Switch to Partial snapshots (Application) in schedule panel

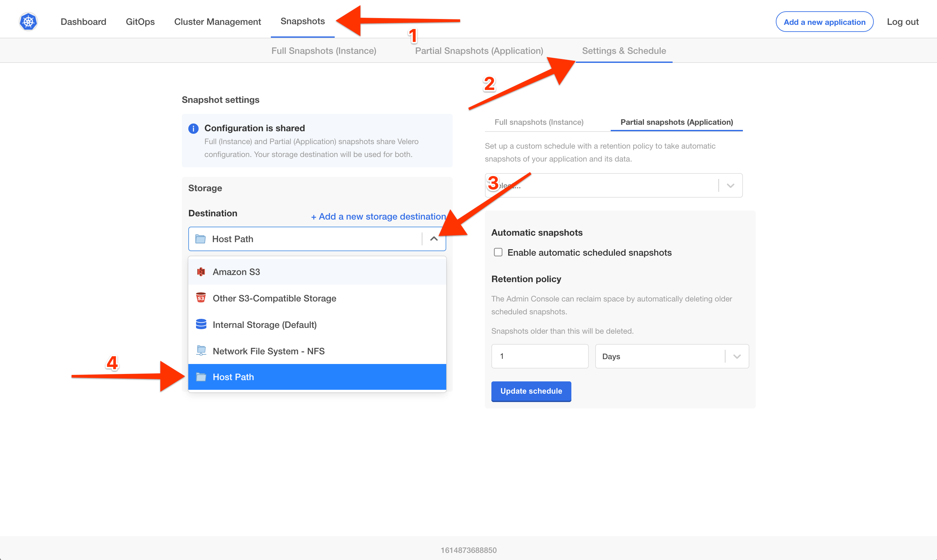tap(676, 122)
